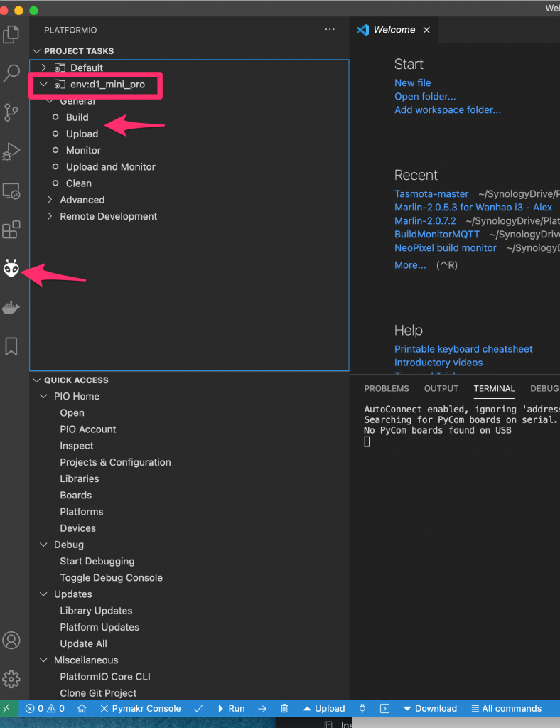
Task: Open Introductory videos link
Action: click(438, 363)
